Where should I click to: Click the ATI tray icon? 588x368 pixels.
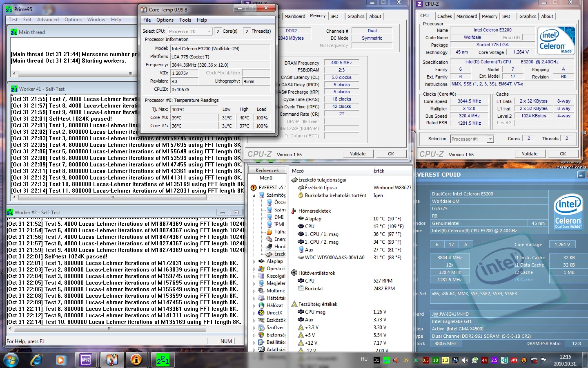tap(514, 360)
